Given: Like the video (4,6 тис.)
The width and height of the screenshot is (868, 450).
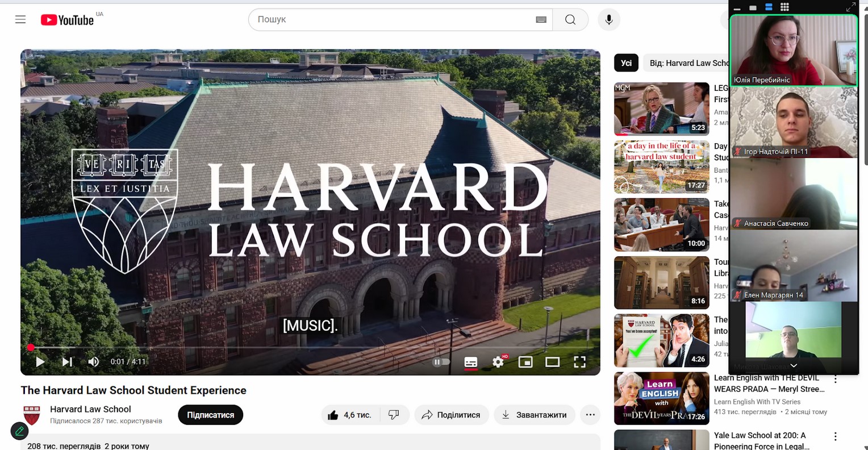Looking at the screenshot, I should click(349, 415).
